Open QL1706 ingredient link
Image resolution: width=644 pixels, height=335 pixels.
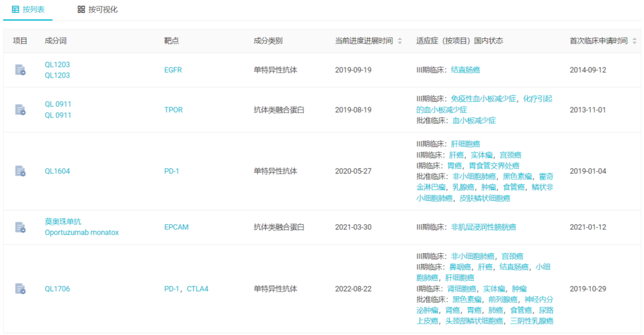(x=57, y=289)
